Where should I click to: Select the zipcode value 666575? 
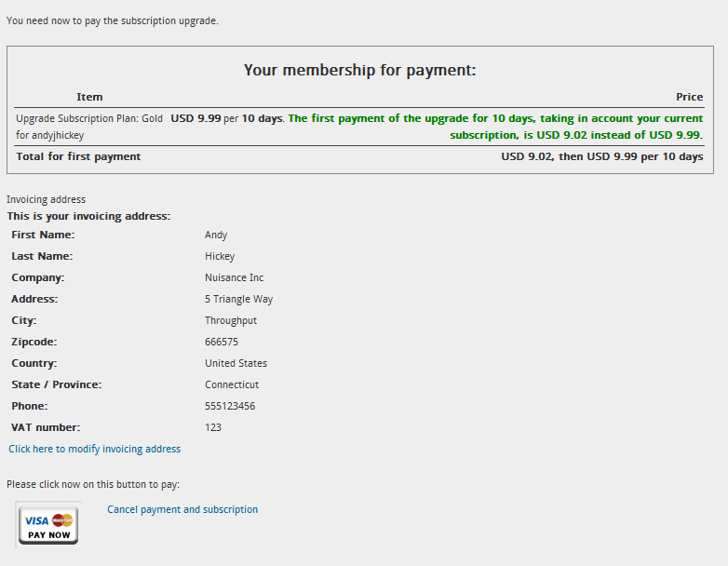pyautogui.click(x=222, y=342)
